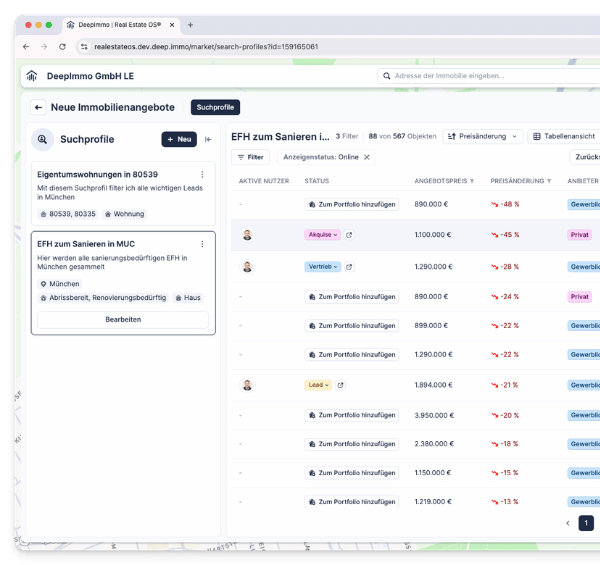Remove the Anzeigenstatus: Online filter
The width and height of the screenshot is (600, 565).
click(367, 157)
